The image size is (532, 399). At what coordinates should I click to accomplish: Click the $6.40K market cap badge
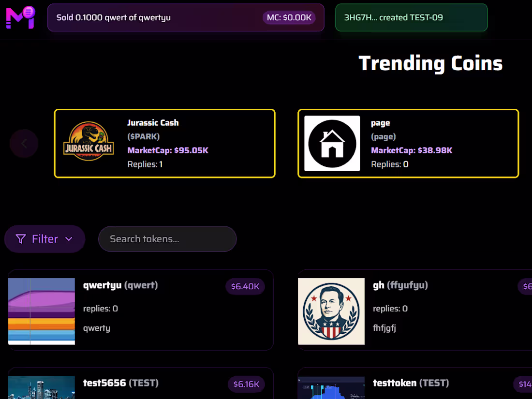point(245,286)
